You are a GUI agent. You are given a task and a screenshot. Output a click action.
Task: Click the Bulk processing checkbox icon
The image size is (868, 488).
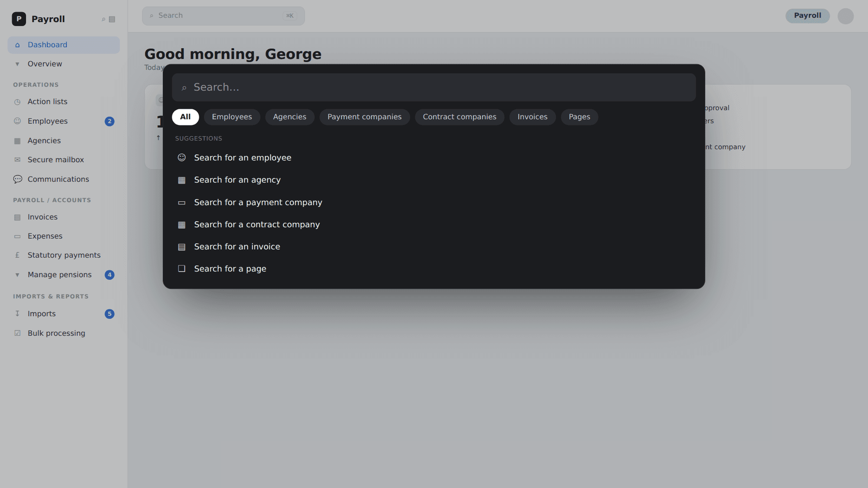(x=17, y=333)
